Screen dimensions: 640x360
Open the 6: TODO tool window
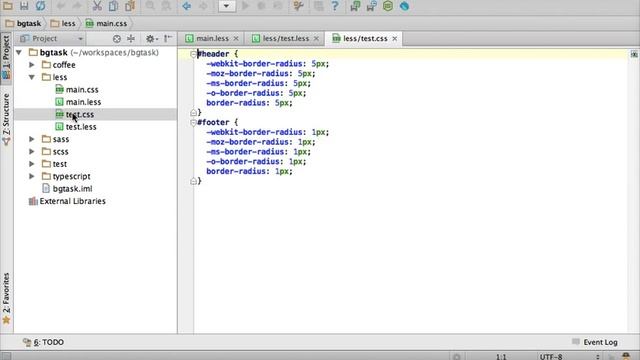(44, 342)
